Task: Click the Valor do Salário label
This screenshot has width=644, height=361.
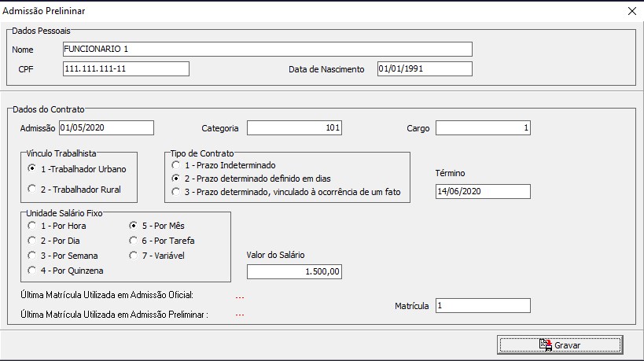Action: [x=275, y=255]
